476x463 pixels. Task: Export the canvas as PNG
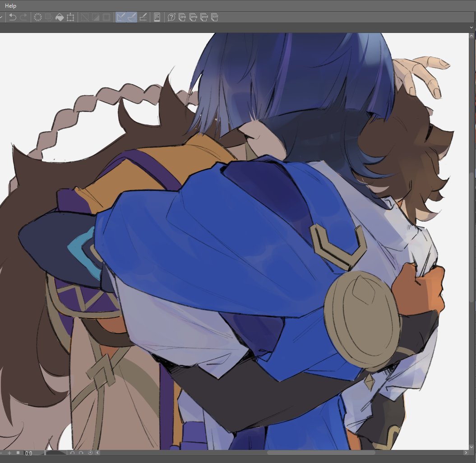tap(193, 17)
